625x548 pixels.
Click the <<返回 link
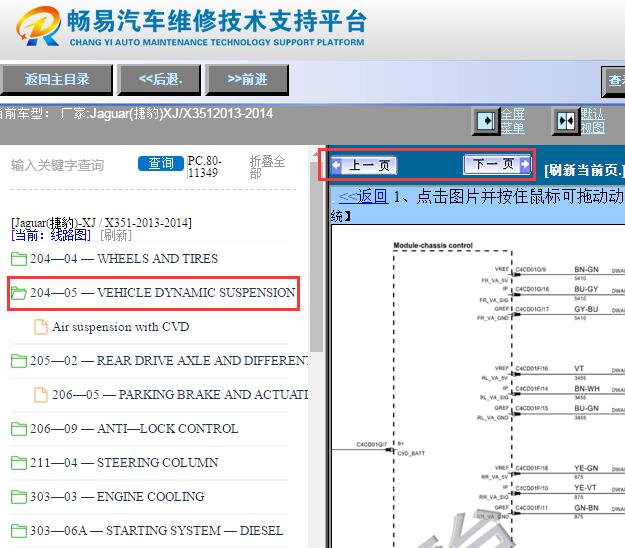(363, 196)
